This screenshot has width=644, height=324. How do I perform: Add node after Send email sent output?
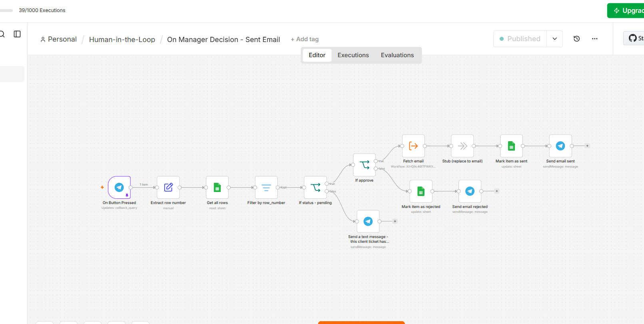587,146
